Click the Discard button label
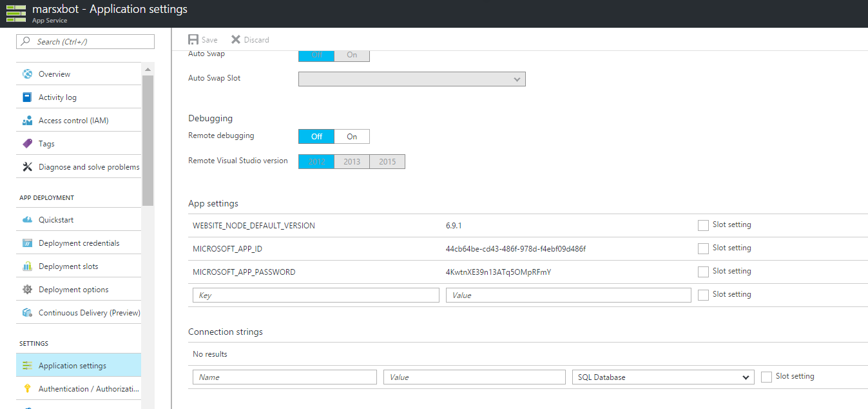This screenshot has height=409, width=868. click(x=256, y=40)
